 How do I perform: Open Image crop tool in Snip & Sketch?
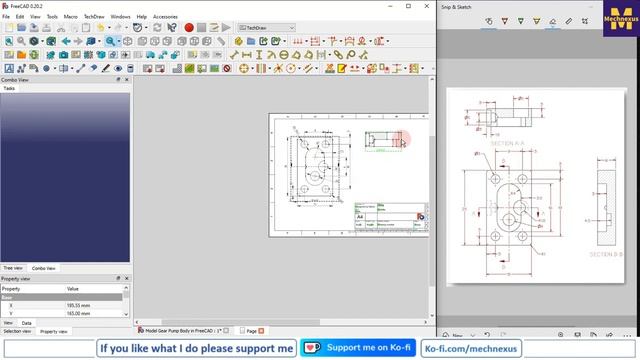(585, 21)
